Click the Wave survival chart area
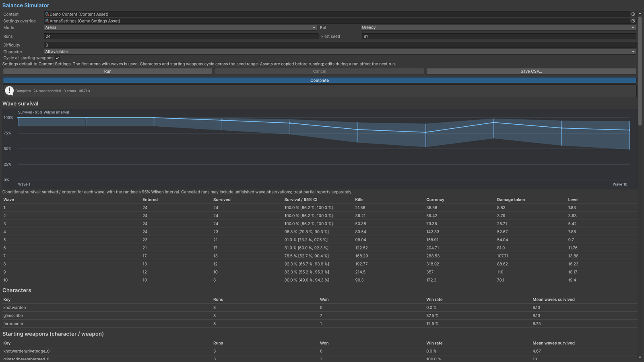The width and height of the screenshot is (644, 362). pyautogui.click(x=320, y=148)
